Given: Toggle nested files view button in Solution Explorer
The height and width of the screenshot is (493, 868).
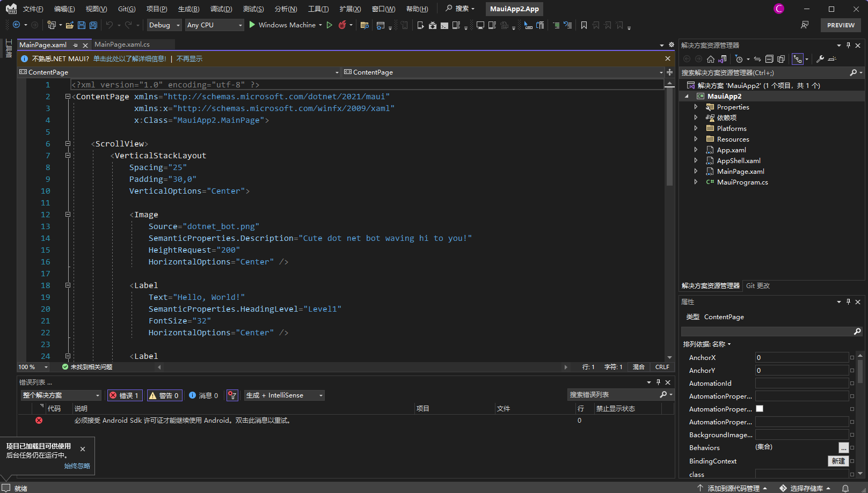Looking at the screenshot, I should (x=798, y=59).
